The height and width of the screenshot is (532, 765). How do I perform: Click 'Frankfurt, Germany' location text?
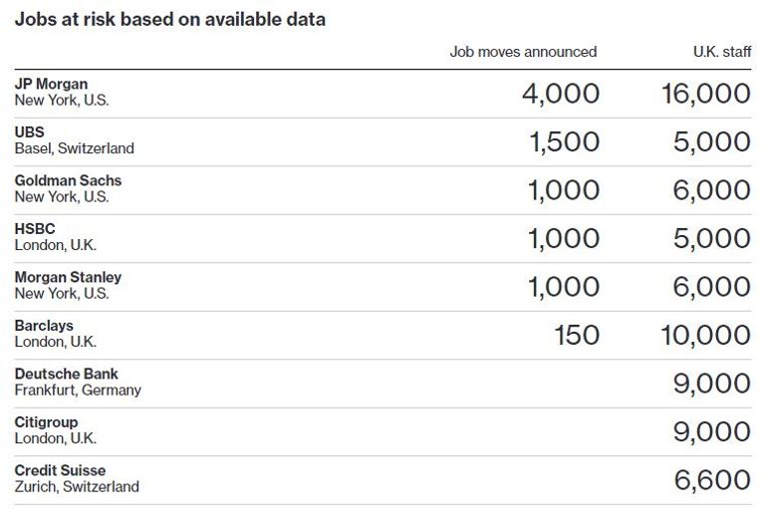[78, 391]
